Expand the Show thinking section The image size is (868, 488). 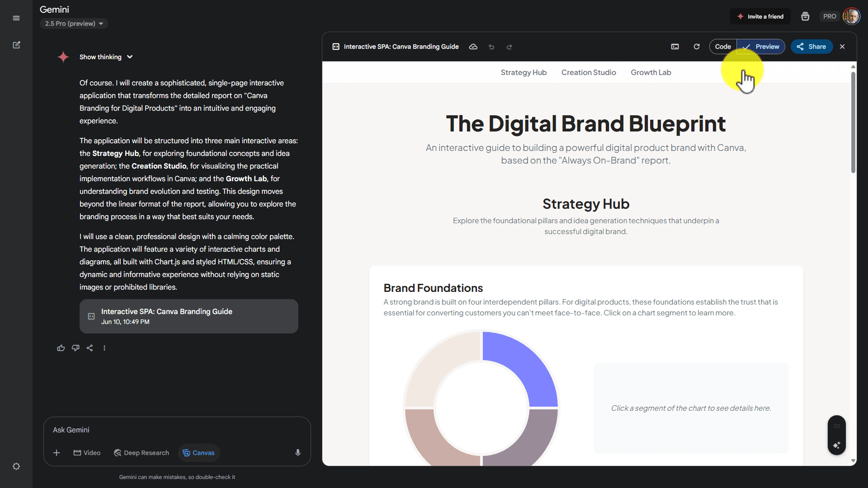click(x=106, y=57)
